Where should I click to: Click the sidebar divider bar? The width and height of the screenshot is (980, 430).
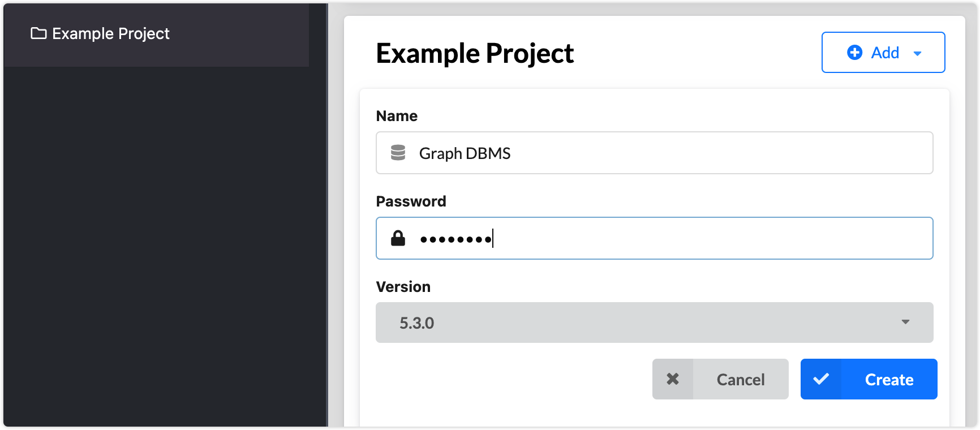[x=327, y=215]
